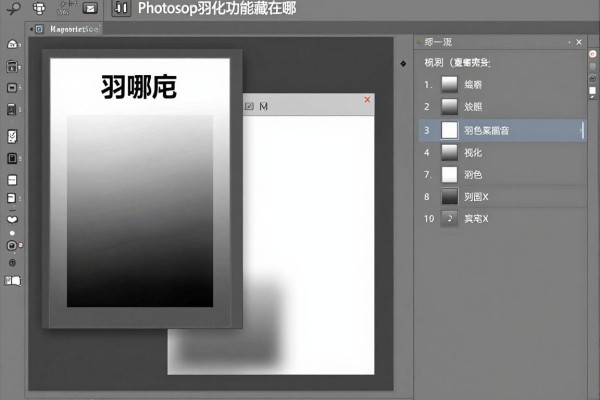Select the white thumbnail in highlighted row 3

coord(449,130)
